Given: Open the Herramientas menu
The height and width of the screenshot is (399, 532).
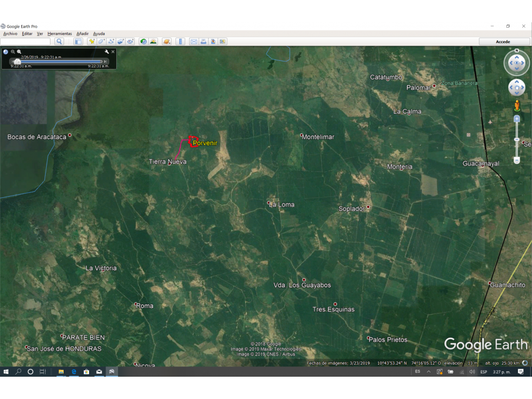Looking at the screenshot, I should (x=60, y=34).
